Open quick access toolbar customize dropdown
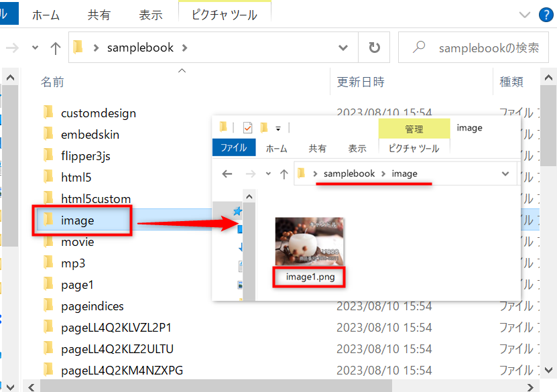This screenshot has height=392, width=557. point(277,128)
